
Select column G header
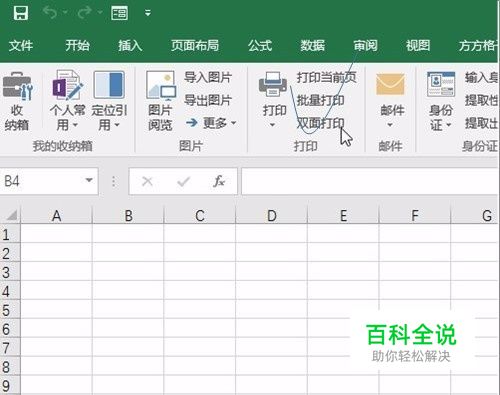(x=475, y=215)
